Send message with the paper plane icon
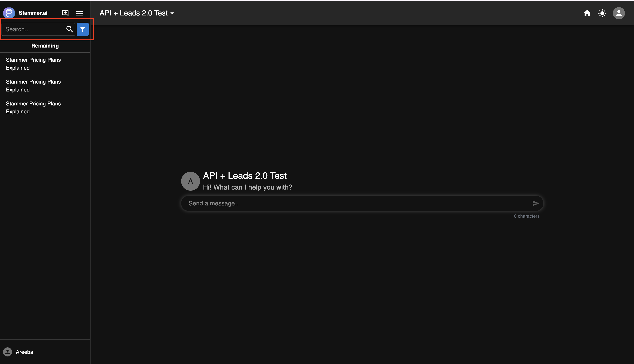Viewport: 634px width, 364px height. (x=536, y=203)
